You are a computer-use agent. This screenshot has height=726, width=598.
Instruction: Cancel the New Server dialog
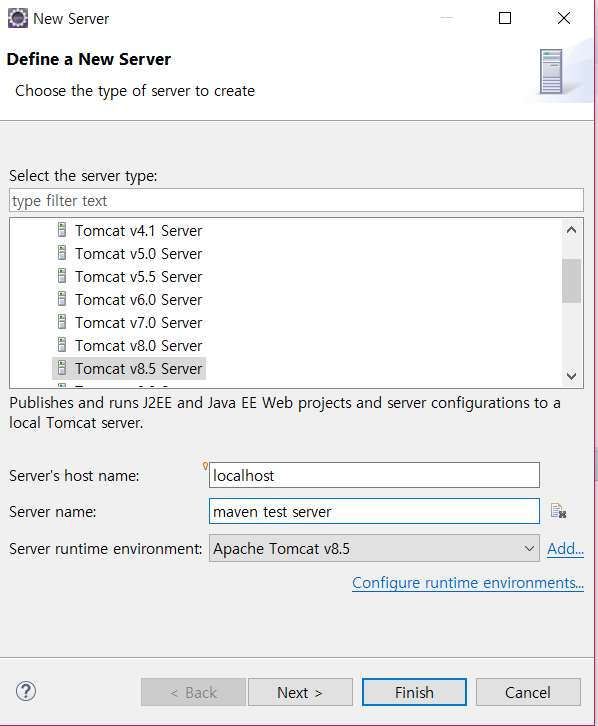tap(528, 692)
